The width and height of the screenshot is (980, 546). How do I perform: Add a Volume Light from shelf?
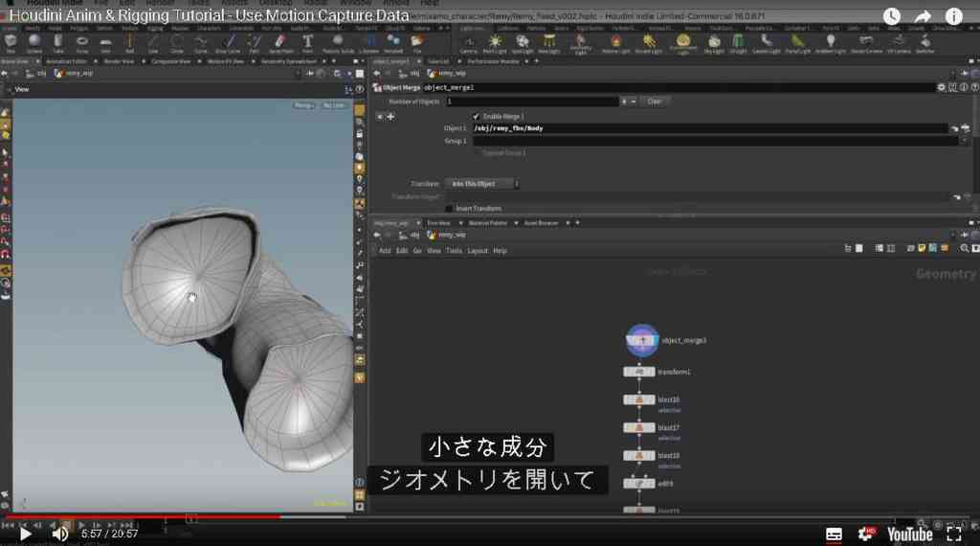tap(616, 42)
